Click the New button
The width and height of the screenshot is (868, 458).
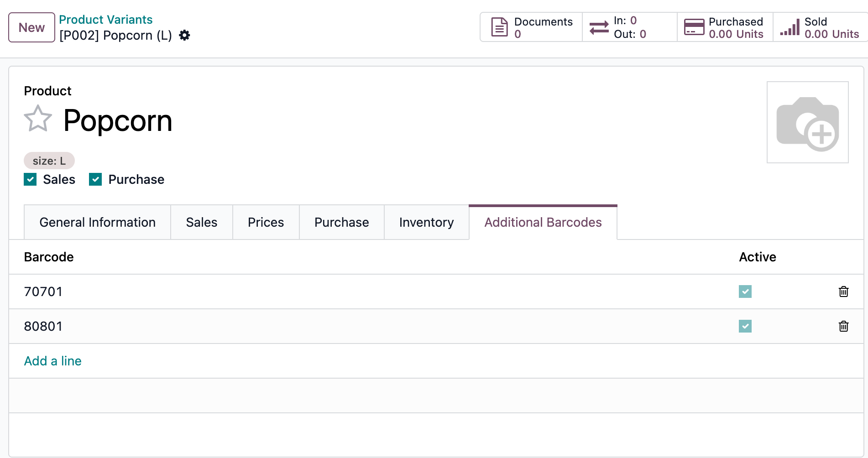tap(31, 27)
